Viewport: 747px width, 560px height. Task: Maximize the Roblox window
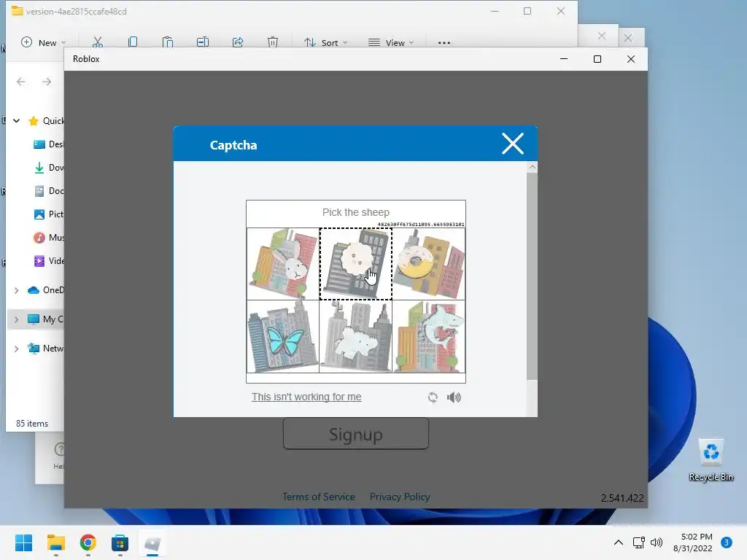coord(597,59)
